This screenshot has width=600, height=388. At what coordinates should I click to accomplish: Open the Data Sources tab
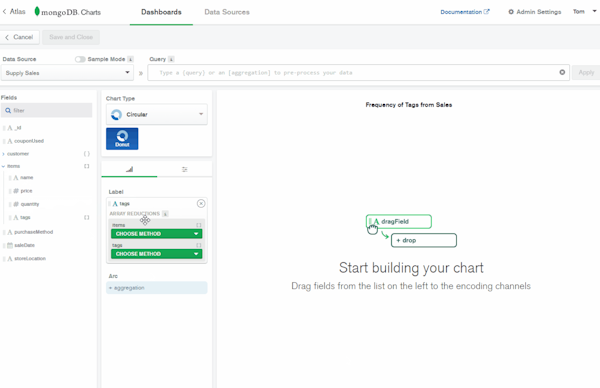coord(227,12)
